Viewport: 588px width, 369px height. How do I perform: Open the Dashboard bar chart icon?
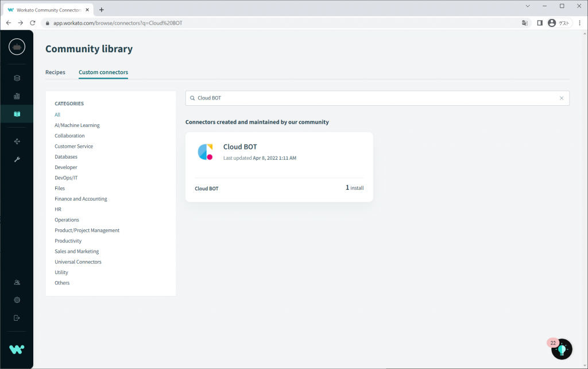coord(17,96)
